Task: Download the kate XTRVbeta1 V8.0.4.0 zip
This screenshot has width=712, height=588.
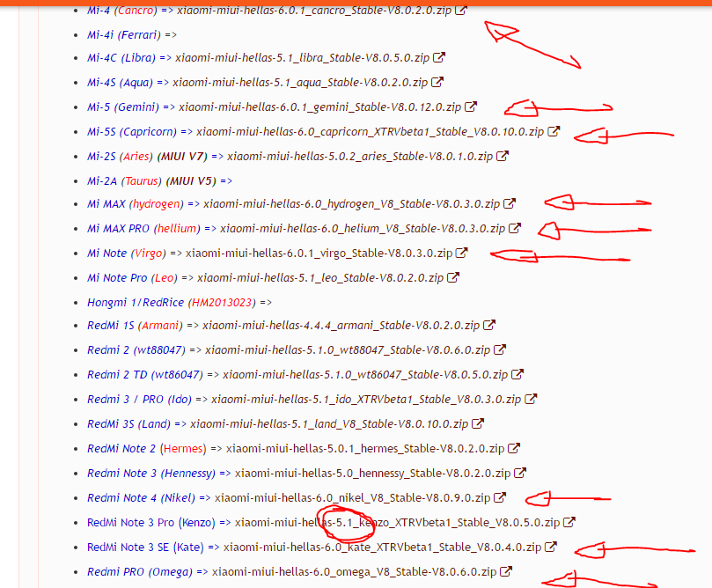Action: 382,548
